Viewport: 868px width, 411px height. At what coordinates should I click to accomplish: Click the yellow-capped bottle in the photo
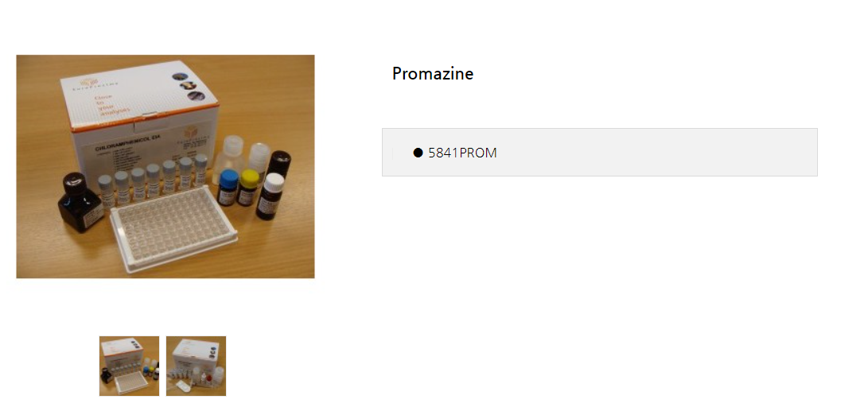248,188
